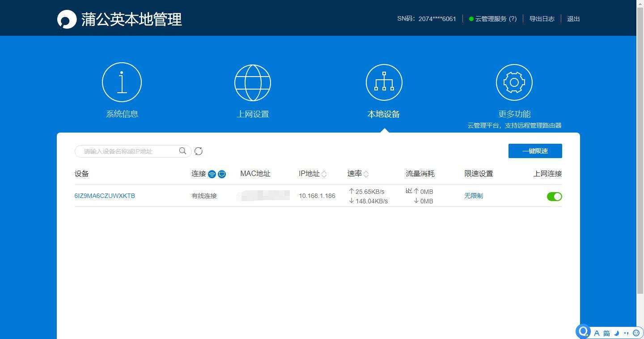Click the emoji smiley in IME bar
Viewport: 644px width, 339px height.
(x=636, y=333)
